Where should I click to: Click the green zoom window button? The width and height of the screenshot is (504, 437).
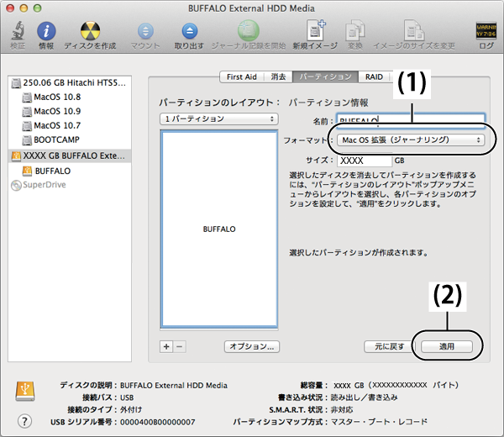pos(37,8)
